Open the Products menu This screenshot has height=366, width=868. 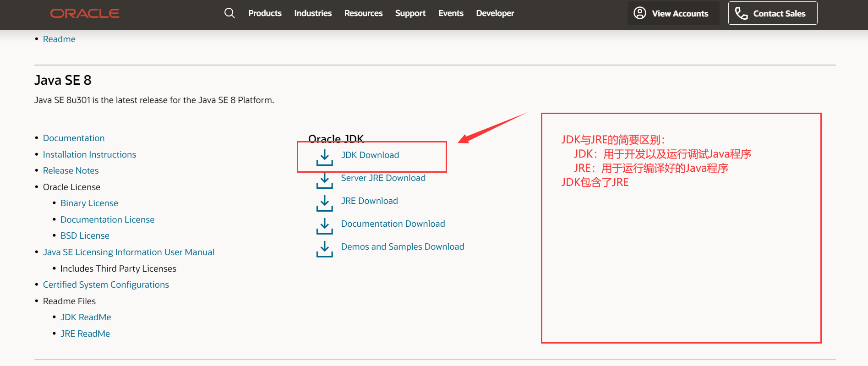click(x=265, y=13)
